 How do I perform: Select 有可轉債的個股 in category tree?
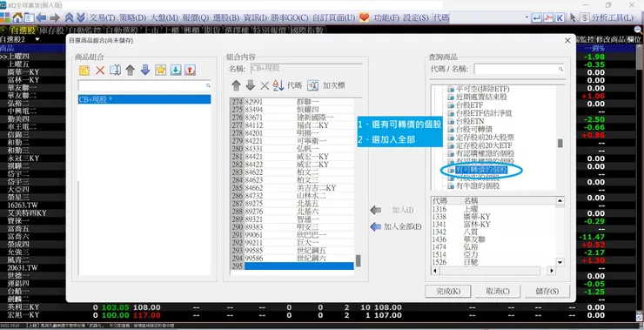tap(481, 170)
